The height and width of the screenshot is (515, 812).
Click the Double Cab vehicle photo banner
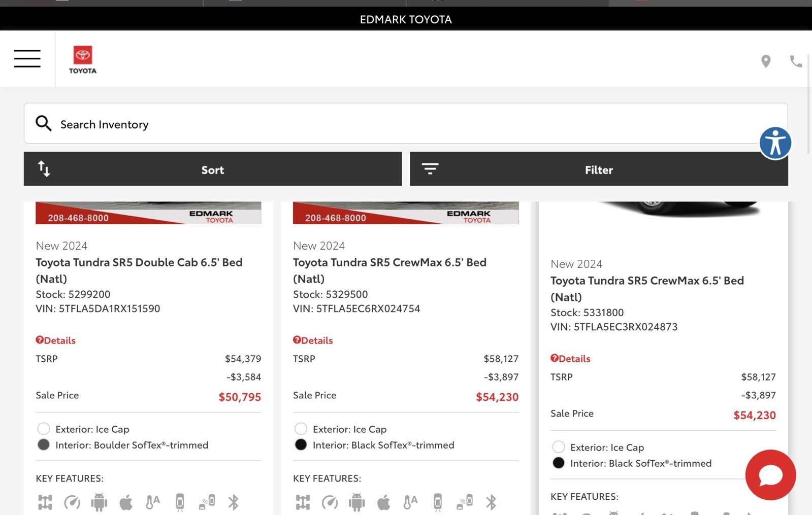pyautogui.click(x=148, y=213)
